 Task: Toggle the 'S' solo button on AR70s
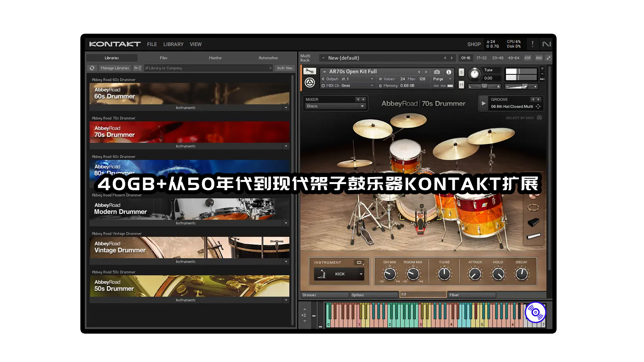click(460, 72)
